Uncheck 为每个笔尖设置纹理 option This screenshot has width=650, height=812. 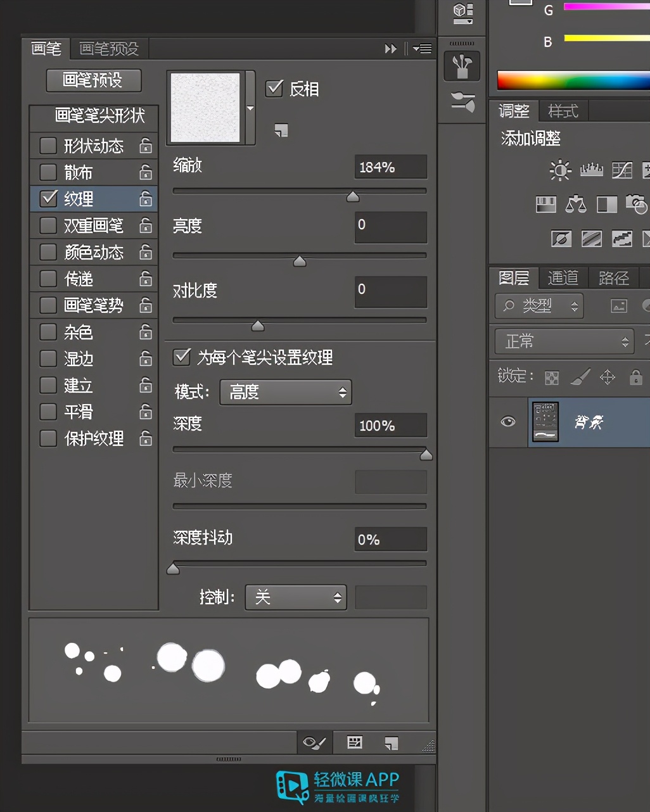pyautogui.click(x=182, y=357)
